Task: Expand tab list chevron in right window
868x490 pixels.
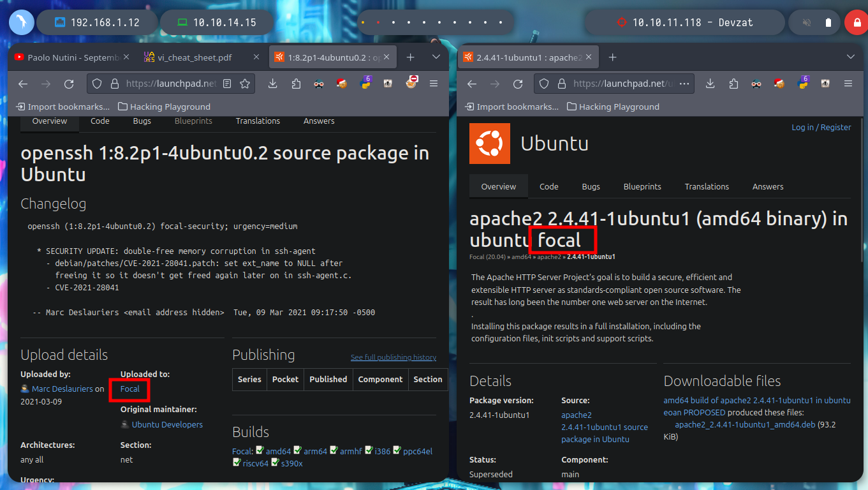Action: pos(850,57)
